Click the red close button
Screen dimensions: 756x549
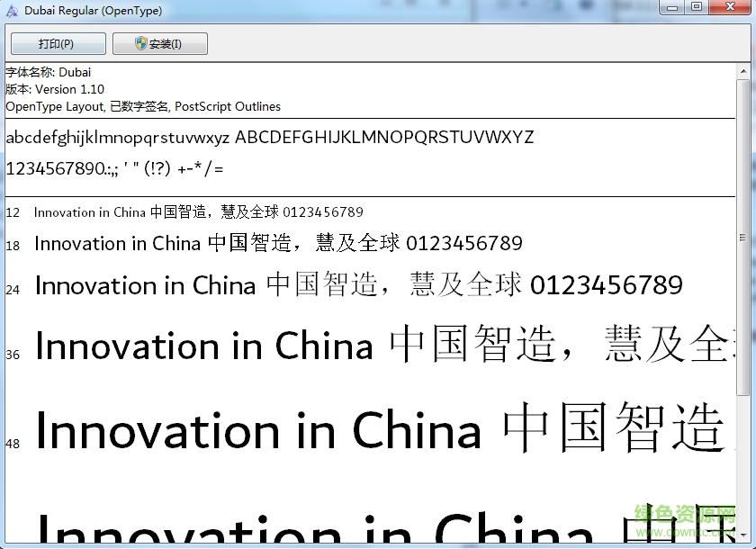coord(729,7)
